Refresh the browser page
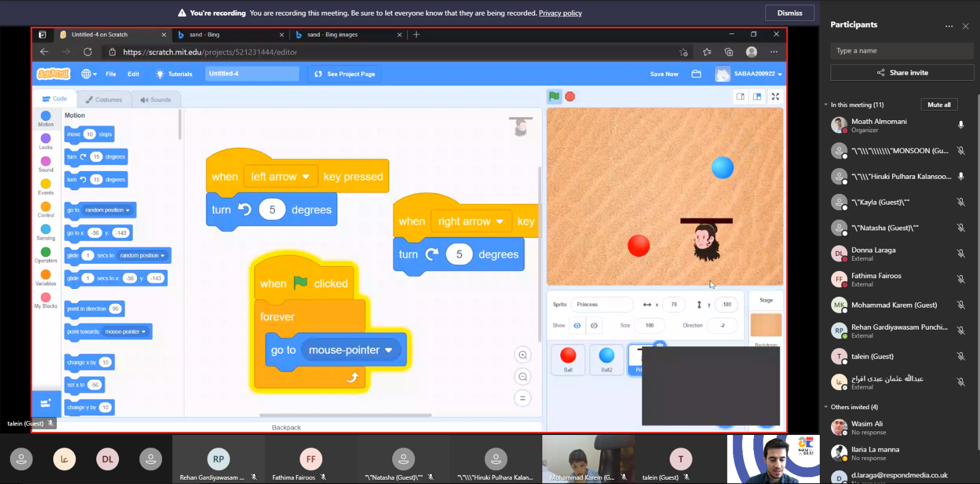This screenshot has height=484, width=980. pyautogui.click(x=88, y=52)
